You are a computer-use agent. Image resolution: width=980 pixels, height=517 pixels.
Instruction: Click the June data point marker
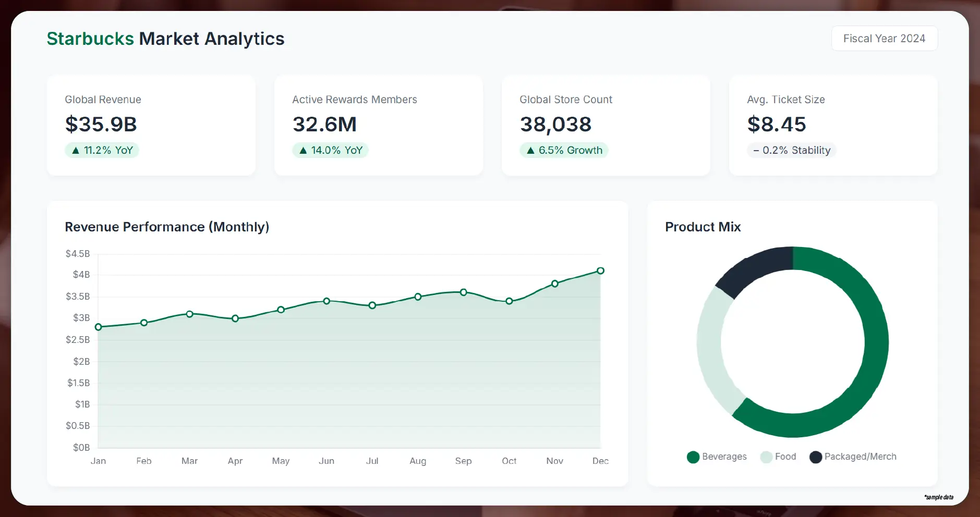(x=326, y=301)
